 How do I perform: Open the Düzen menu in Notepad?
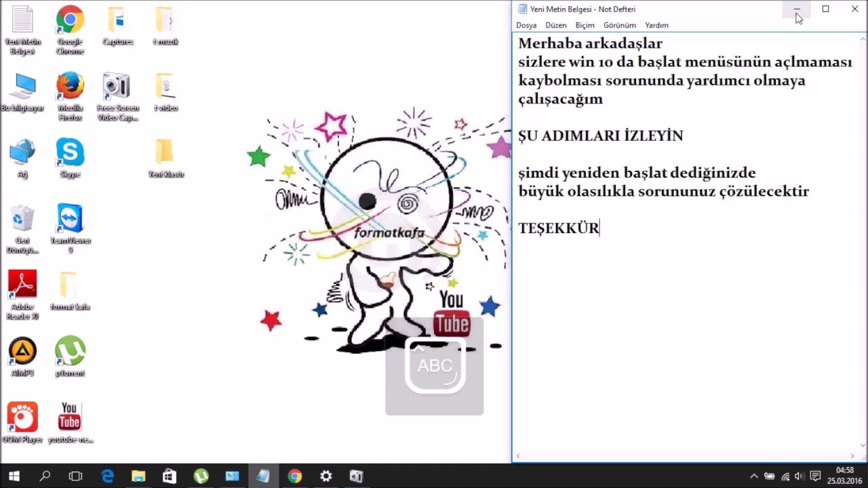[x=556, y=25]
